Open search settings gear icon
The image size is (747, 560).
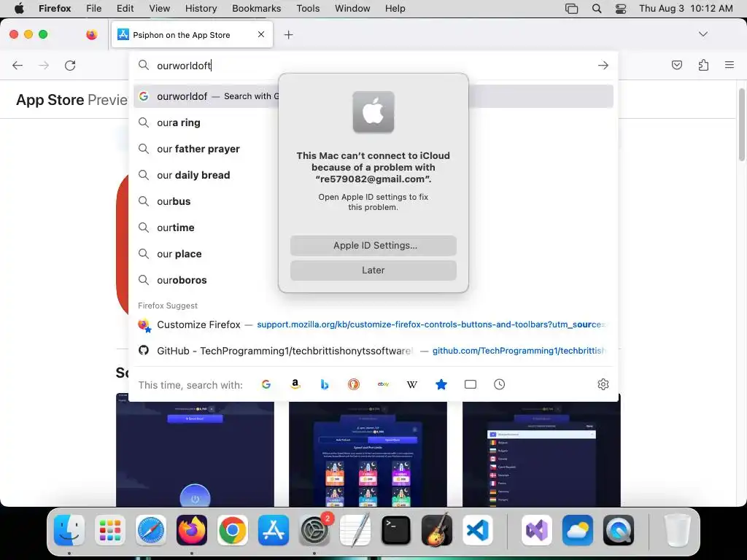click(x=603, y=384)
